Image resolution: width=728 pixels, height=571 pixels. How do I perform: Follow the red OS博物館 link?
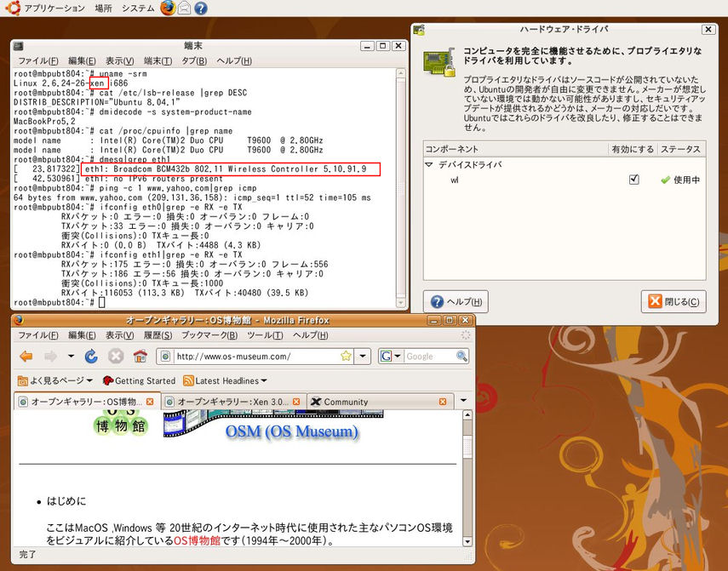click(197, 540)
